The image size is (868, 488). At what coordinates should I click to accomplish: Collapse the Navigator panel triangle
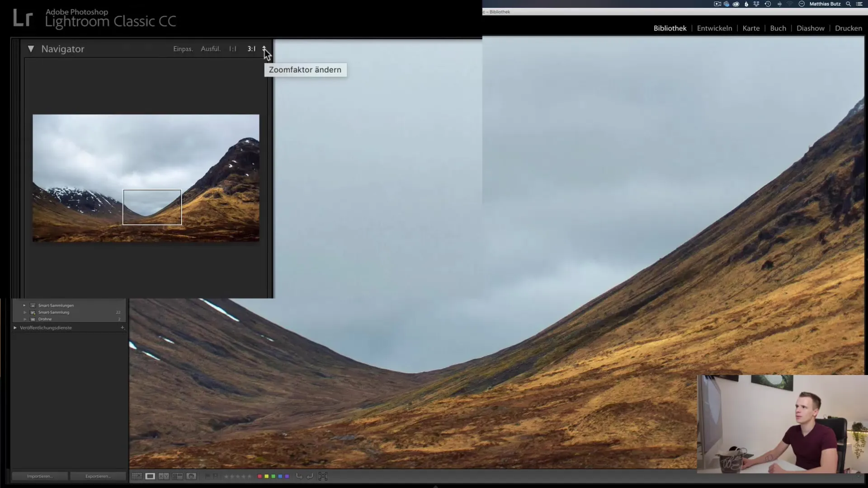pos(31,49)
